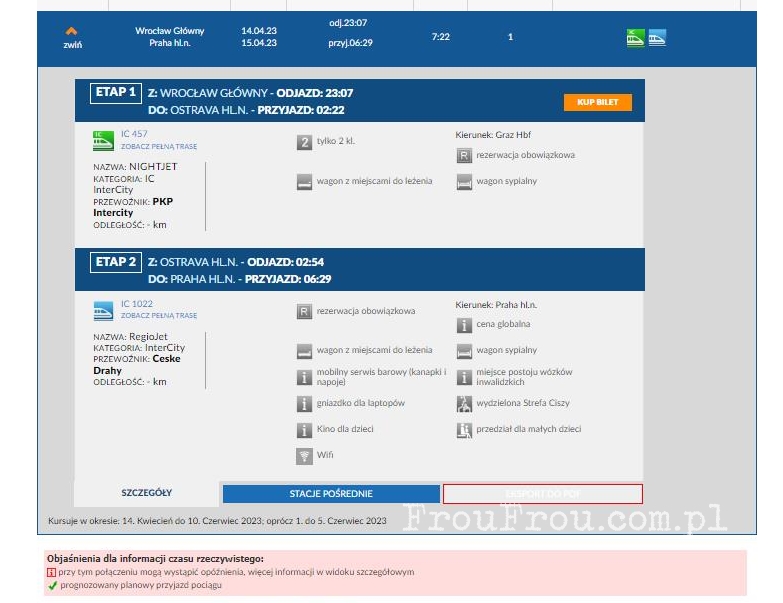Switch to the SZCZEGÓŁY tab
The image size is (783, 603).
tap(147, 493)
